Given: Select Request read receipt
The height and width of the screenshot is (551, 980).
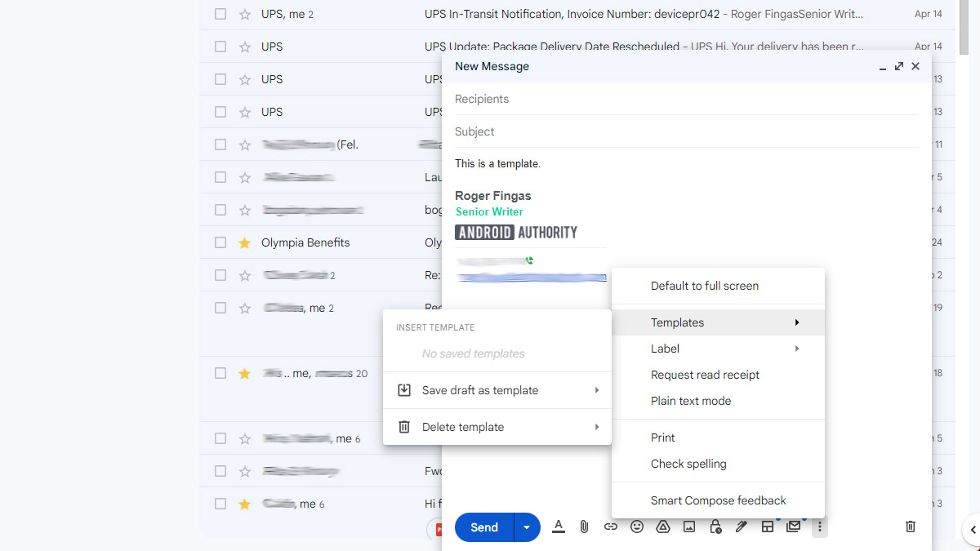Looking at the screenshot, I should (718, 375).
